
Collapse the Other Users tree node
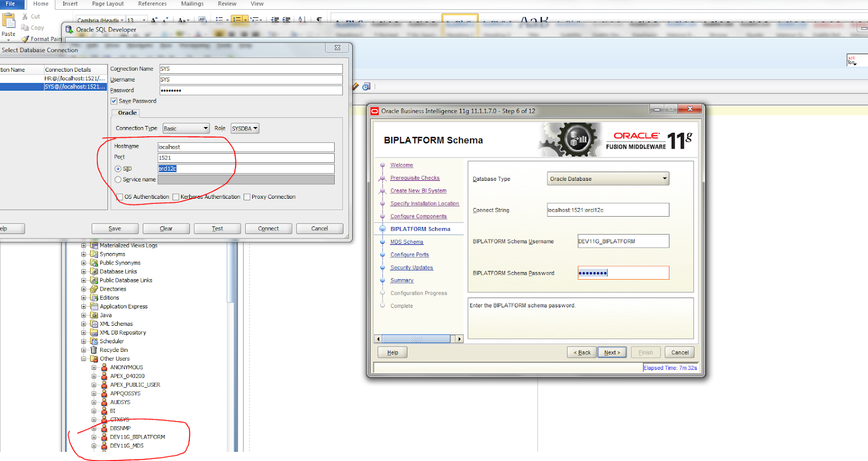[x=84, y=358]
